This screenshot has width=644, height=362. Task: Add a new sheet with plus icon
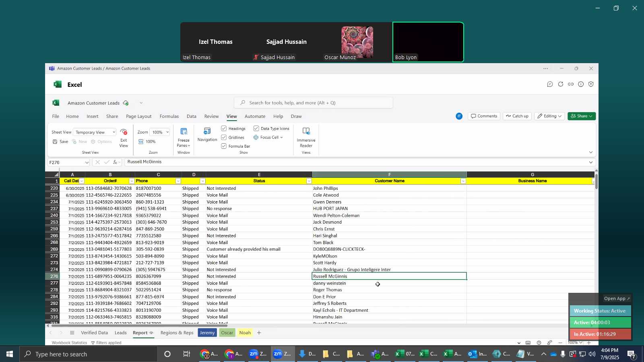click(x=259, y=333)
